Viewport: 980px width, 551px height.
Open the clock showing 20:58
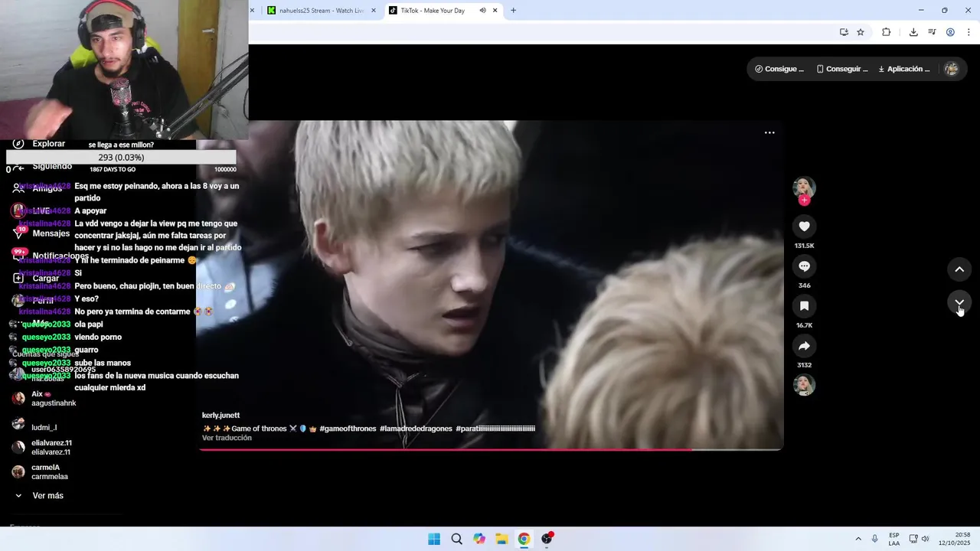click(x=955, y=539)
